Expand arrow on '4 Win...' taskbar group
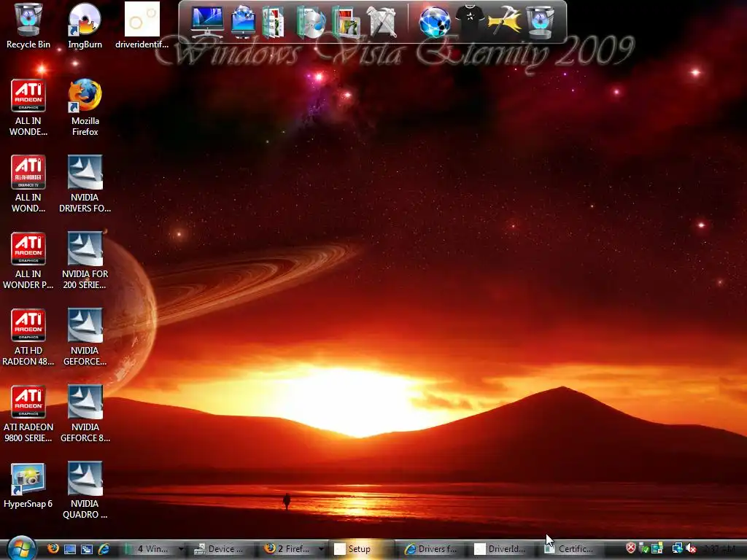 coord(181,549)
